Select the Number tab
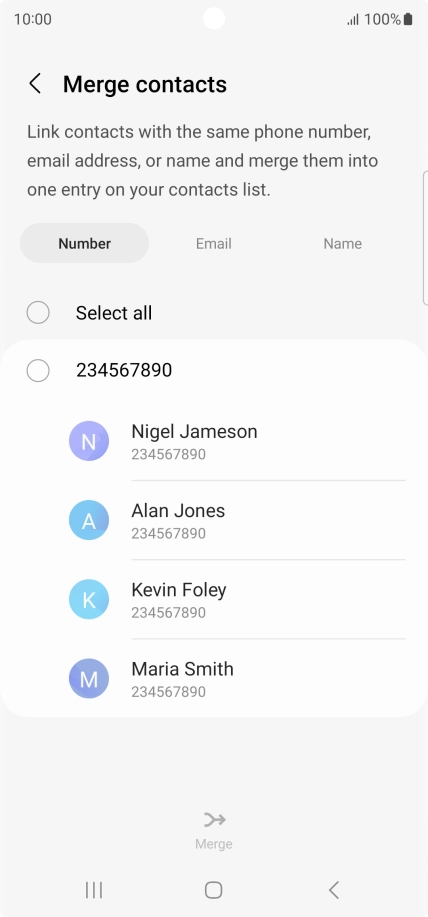This screenshot has width=428, height=917. coord(84,243)
